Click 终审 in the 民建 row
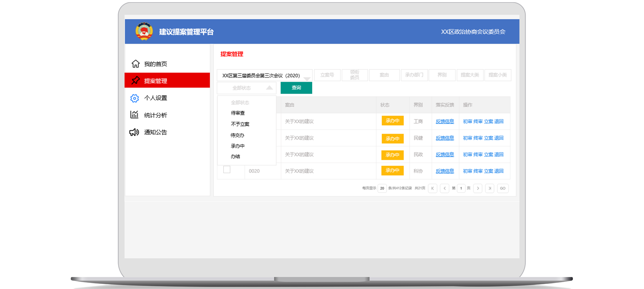 (x=478, y=138)
